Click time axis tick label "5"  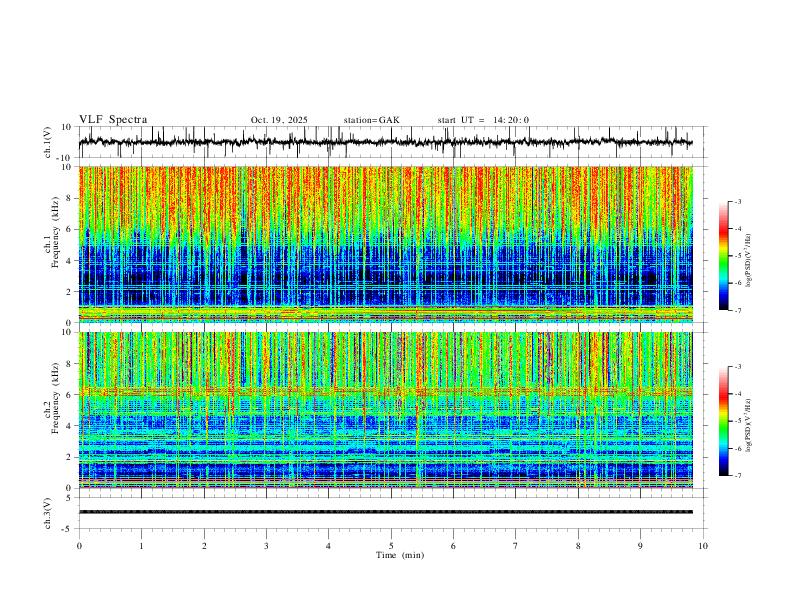pos(391,546)
